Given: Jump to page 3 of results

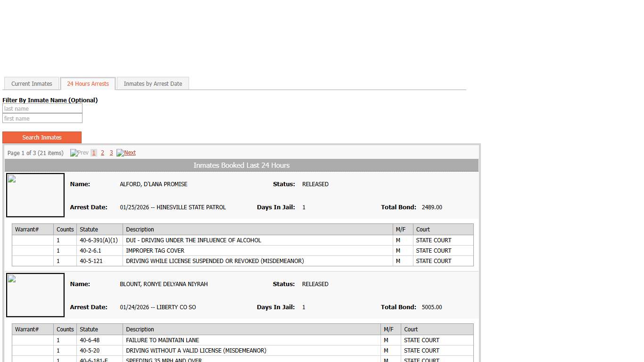Looking at the screenshot, I should pyautogui.click(x=111, y=153).
